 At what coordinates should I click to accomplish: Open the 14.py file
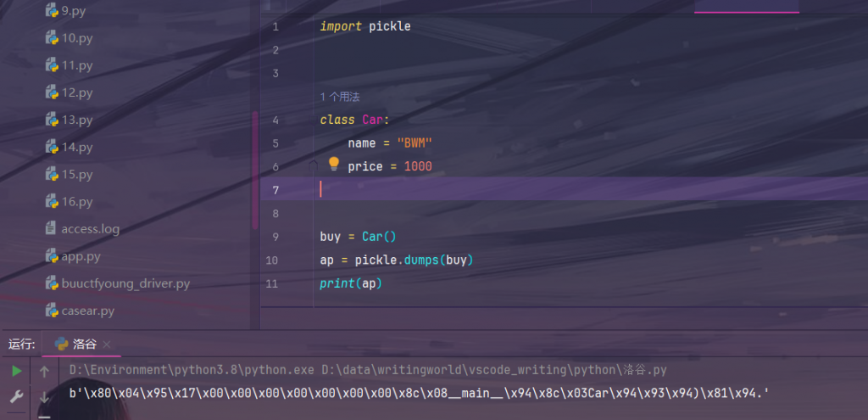coord(69,148)
